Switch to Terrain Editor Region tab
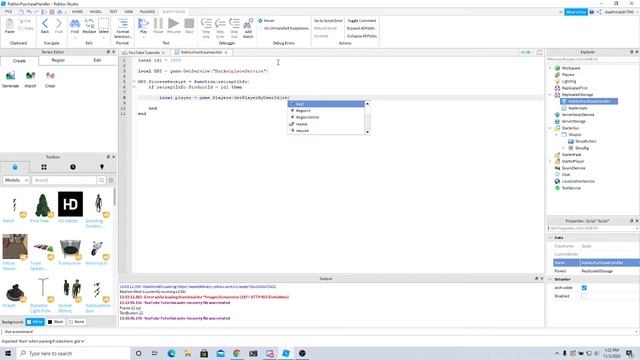640x360 pixels. 58,60
